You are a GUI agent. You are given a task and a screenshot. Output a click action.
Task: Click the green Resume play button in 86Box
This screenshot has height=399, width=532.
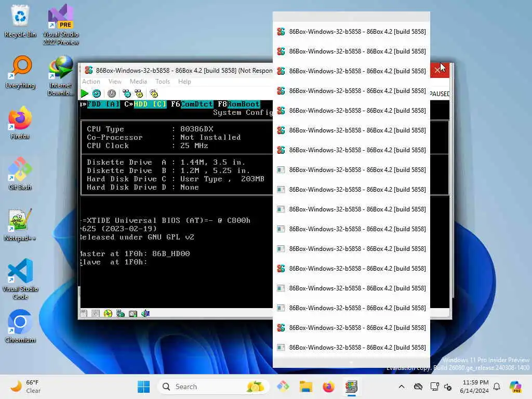(85, 94)
